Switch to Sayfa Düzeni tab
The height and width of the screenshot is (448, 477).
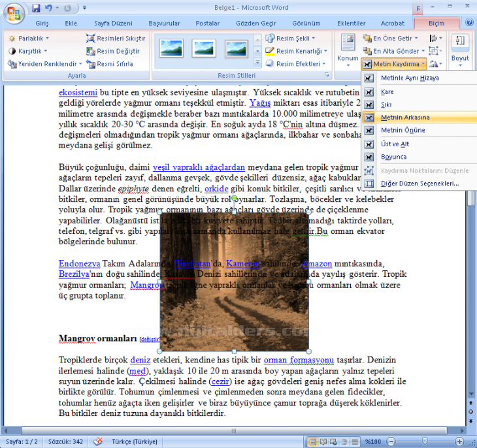click(x=113, y=24)
